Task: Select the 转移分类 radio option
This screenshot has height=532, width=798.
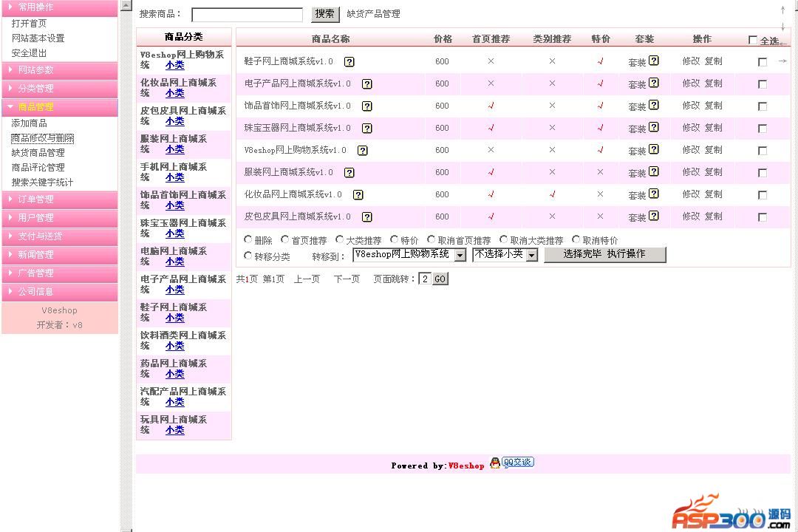Action: 248,256
